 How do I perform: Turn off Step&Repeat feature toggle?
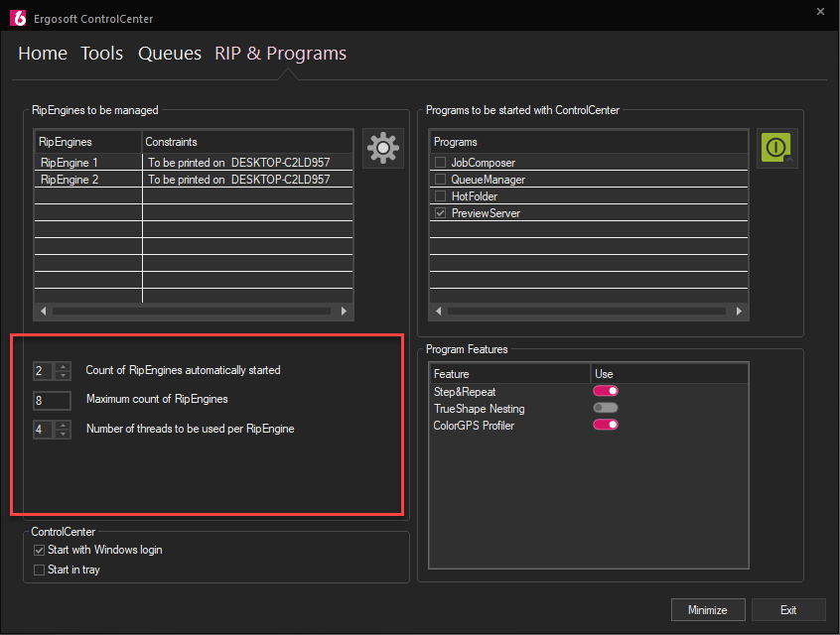tap(606, 392)
